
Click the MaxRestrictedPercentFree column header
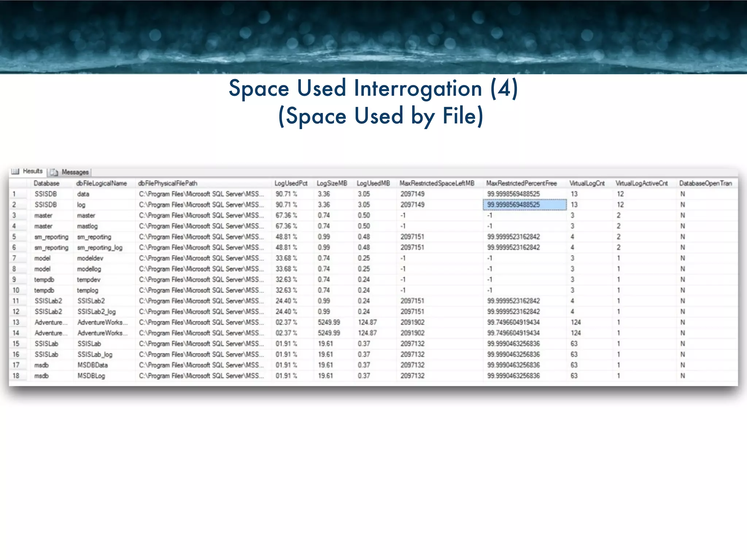(521, 183)
